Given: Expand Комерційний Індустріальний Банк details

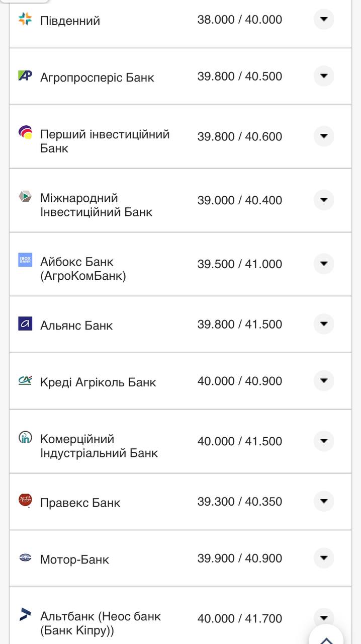Looking at the screenshot, I should point(324,441).
